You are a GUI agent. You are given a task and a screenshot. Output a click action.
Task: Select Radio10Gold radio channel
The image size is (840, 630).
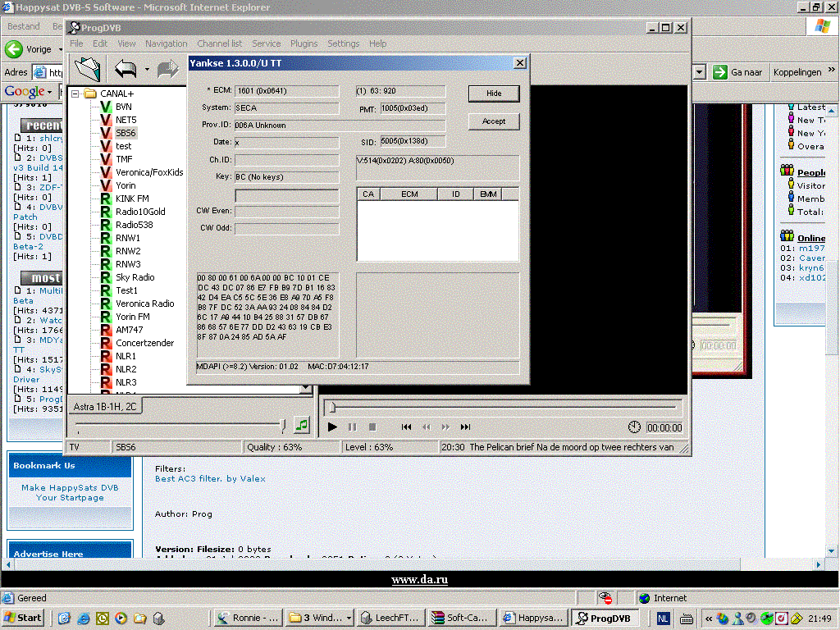click(140, 212)
